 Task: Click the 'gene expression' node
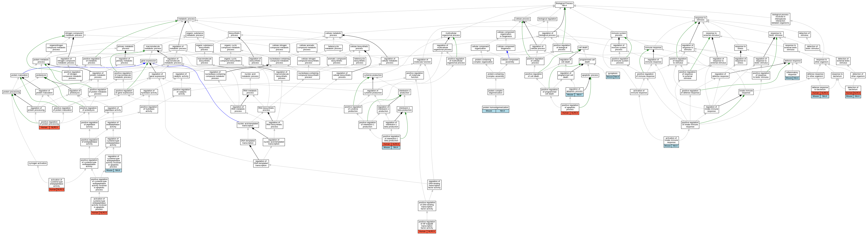(x=149, y=61)
